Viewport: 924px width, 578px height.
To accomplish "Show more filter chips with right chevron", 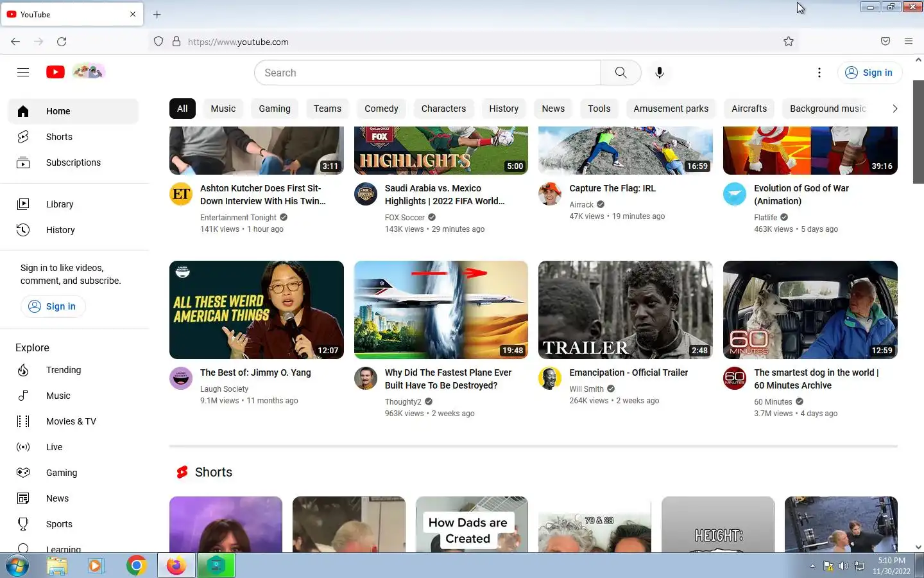I will click(x=894, y=109).
